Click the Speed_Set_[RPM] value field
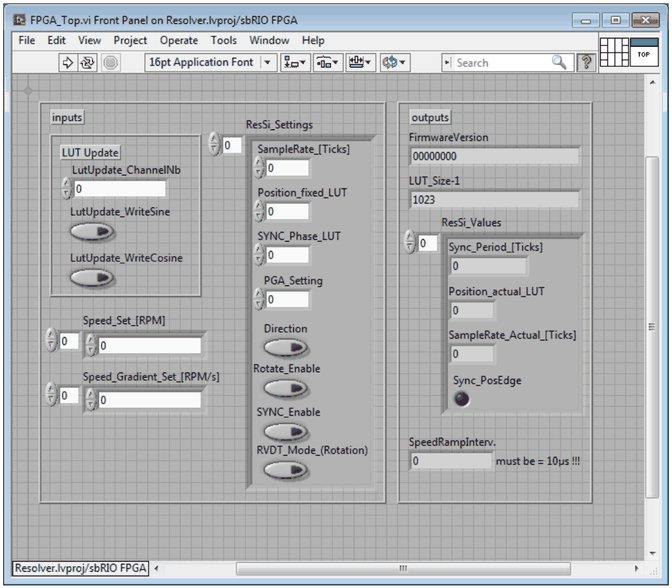 click(150, 345)
